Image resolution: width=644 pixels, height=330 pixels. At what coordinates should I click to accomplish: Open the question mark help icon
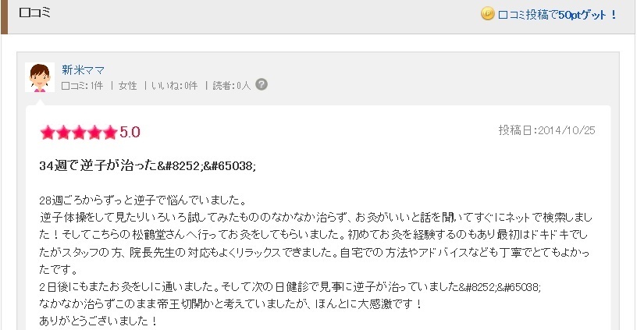click(x=262, y=84)
